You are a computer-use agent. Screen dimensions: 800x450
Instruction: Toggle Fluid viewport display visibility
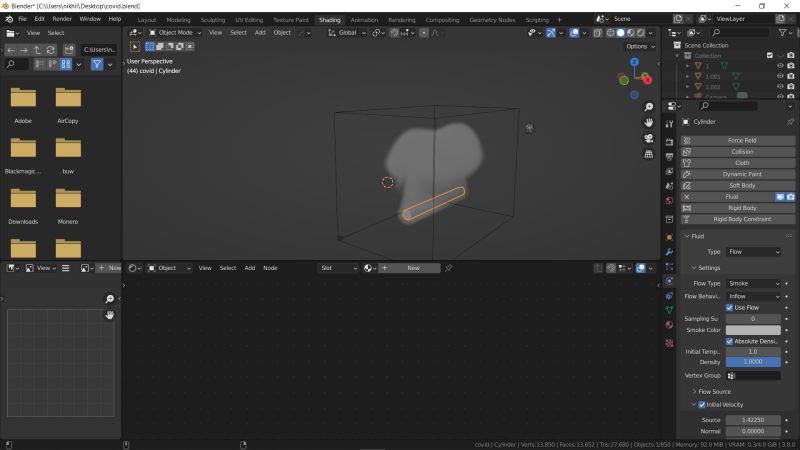[780, 197]
